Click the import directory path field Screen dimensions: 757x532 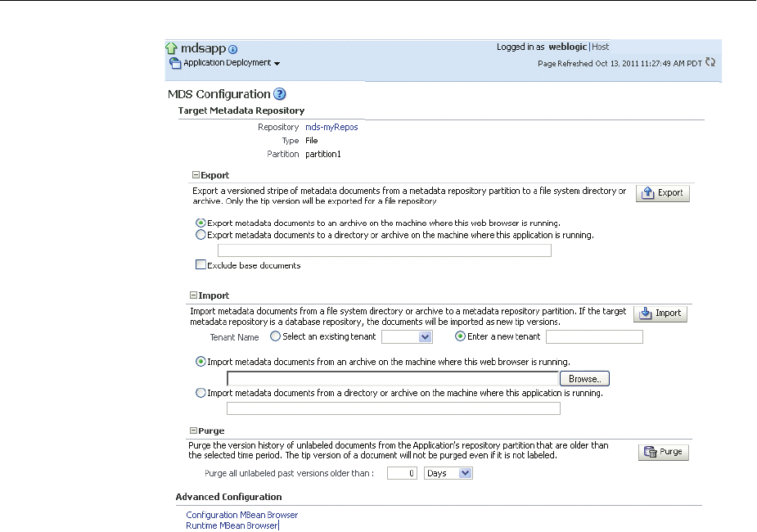(394, 408)
